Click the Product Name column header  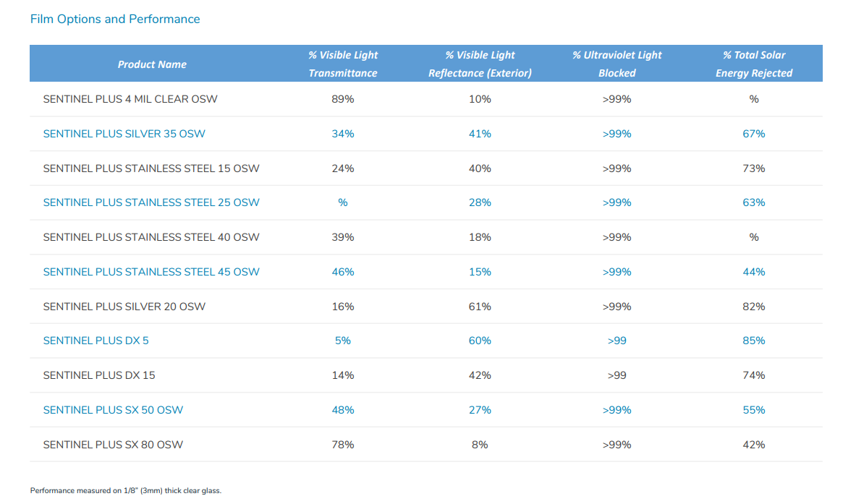(x=152, y=64)
